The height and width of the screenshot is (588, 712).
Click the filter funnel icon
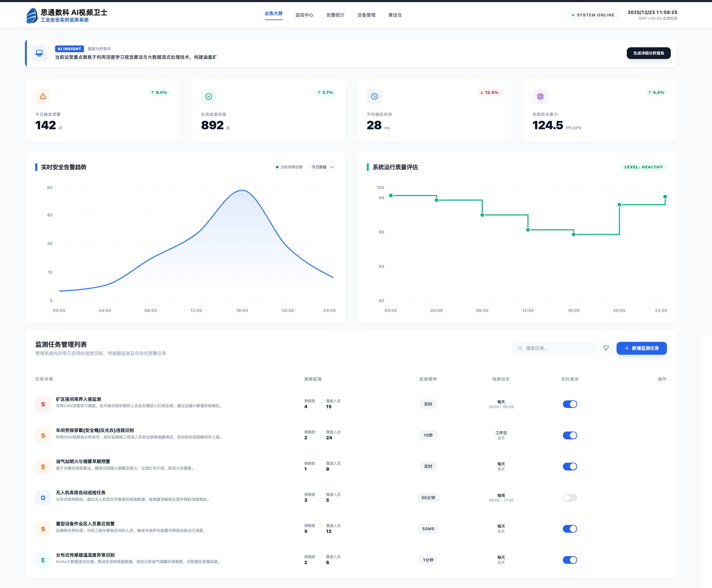click(606, 348)
